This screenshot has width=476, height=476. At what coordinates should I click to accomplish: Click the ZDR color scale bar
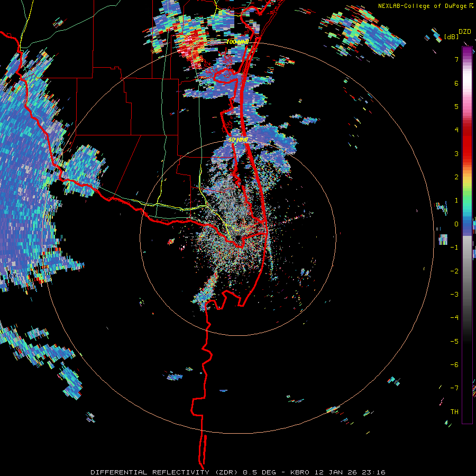(x=467, y=235)
